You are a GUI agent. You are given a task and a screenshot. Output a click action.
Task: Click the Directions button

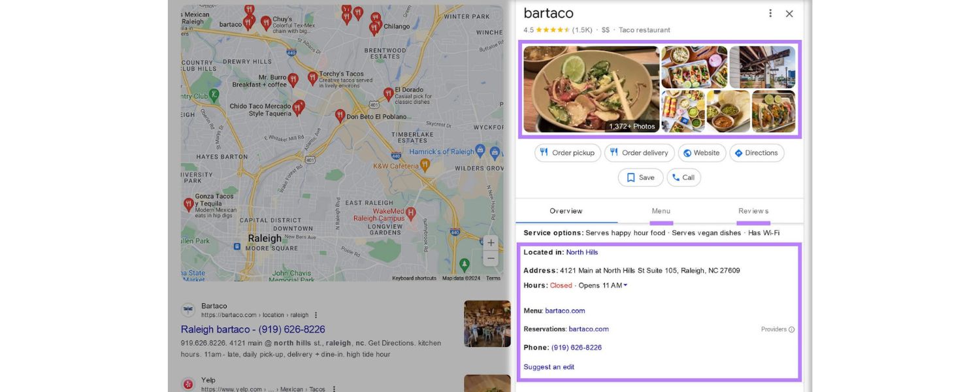(x=757, y=153)
